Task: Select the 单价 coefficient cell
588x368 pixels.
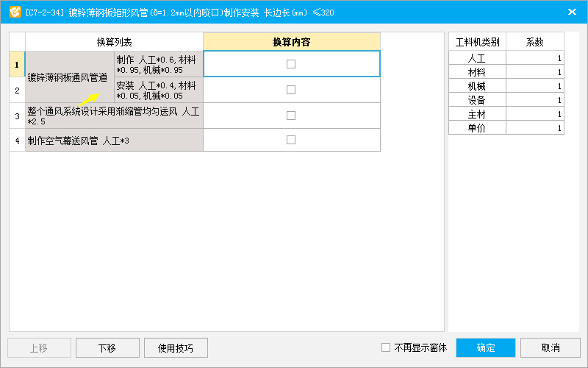Action: 534,128
